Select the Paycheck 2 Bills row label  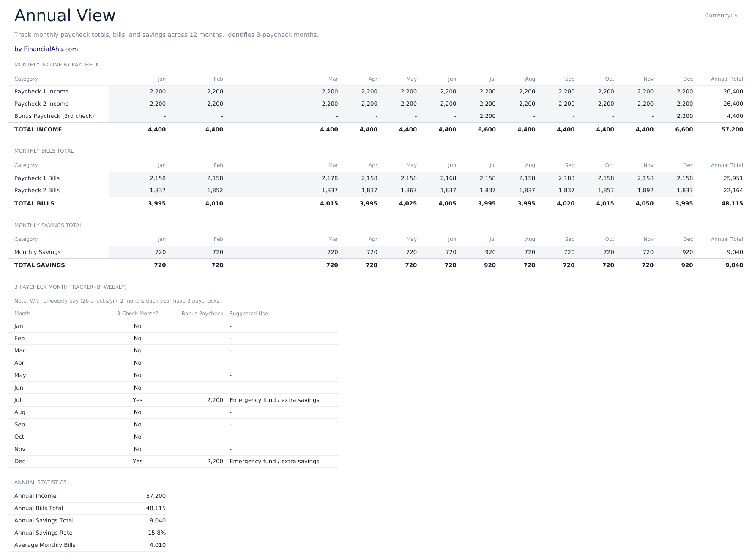point(37,191)
